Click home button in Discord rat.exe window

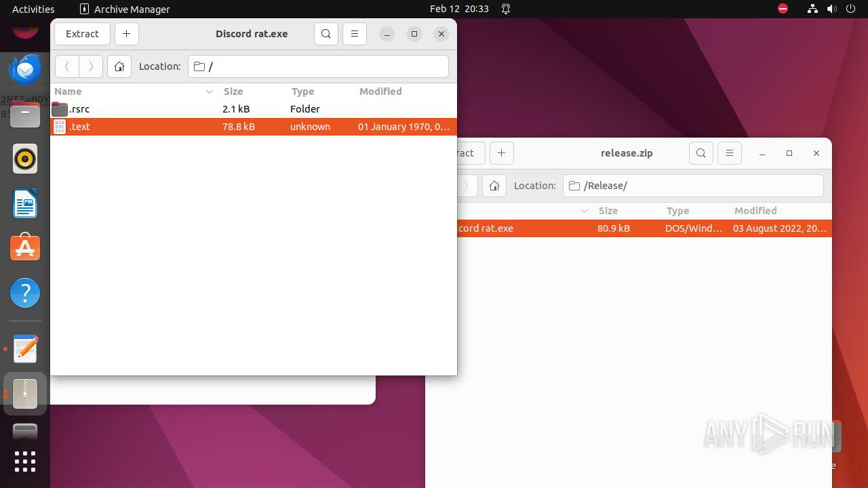click(x=119, y=66)
